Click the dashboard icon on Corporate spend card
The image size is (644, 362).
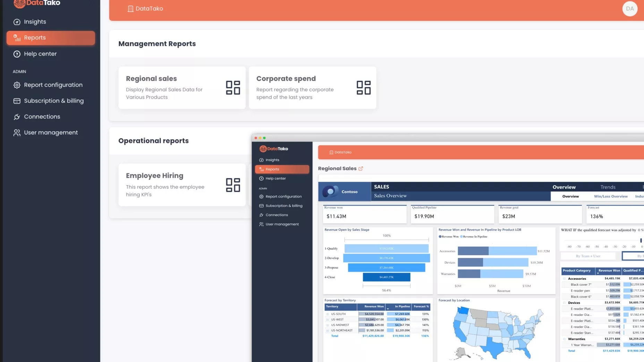point(363,88)
